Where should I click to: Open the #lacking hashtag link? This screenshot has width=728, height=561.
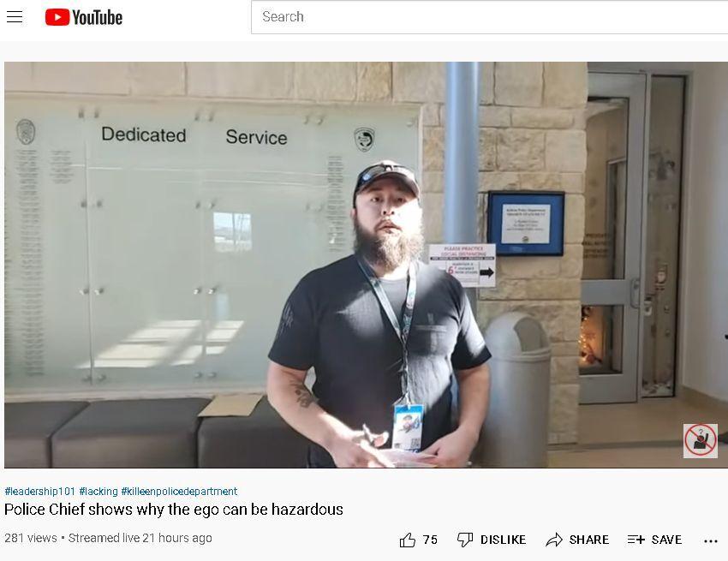click(98, 492)
